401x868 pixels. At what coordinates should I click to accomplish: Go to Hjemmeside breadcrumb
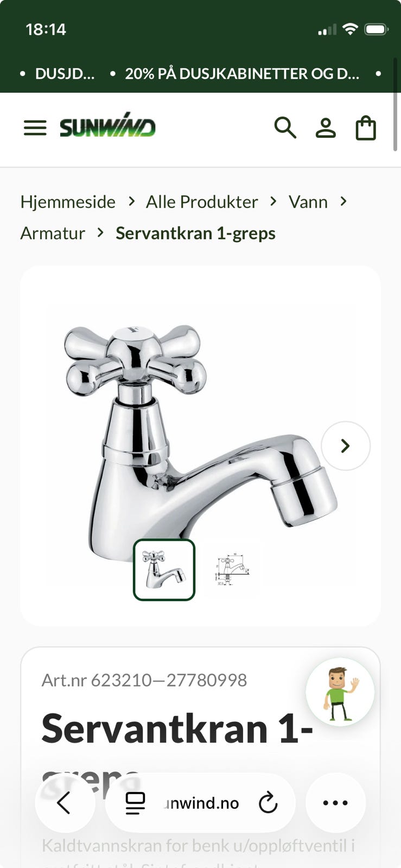(x=68, y=202)
